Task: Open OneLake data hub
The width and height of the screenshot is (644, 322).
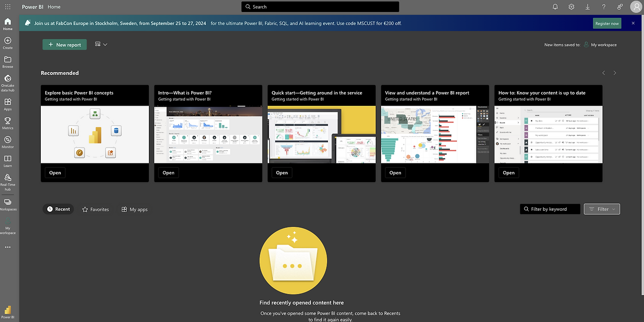Action: pos(8,83)
